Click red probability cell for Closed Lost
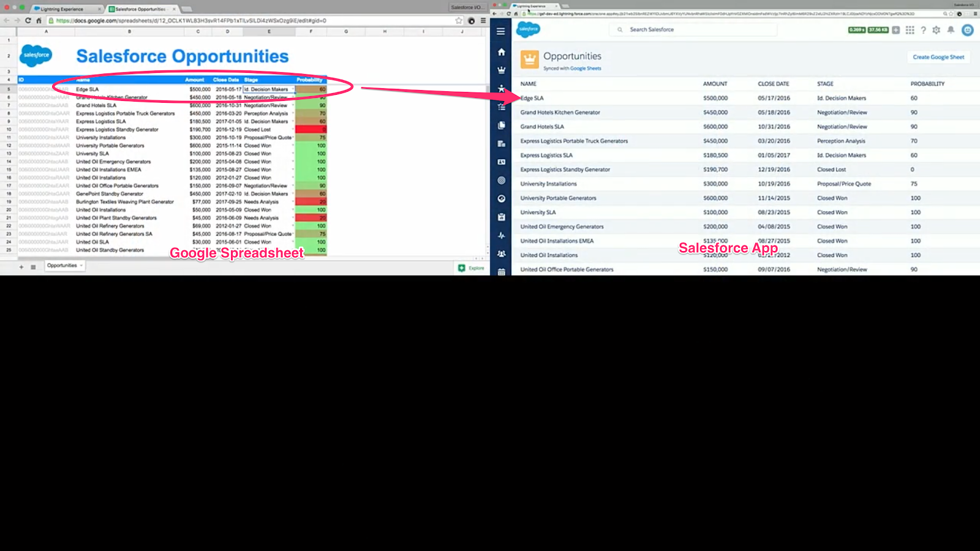The image size is (980, 551). [x=311, y=130]
